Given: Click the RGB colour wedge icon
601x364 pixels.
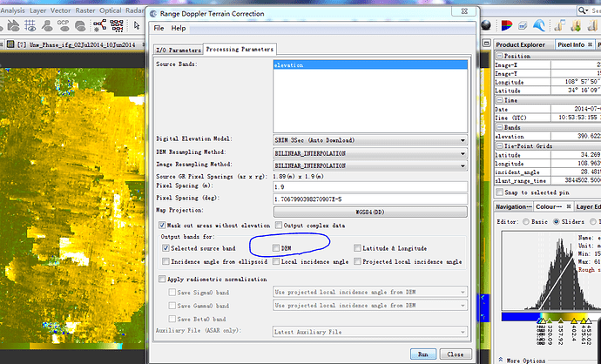Looking at the screenshot, I should pos(507,25).
